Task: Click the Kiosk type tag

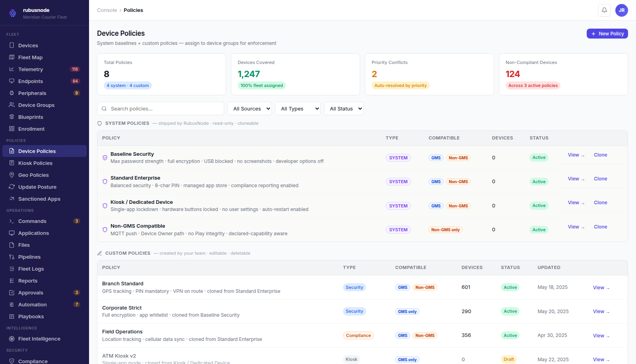Action: click(351, 359)
